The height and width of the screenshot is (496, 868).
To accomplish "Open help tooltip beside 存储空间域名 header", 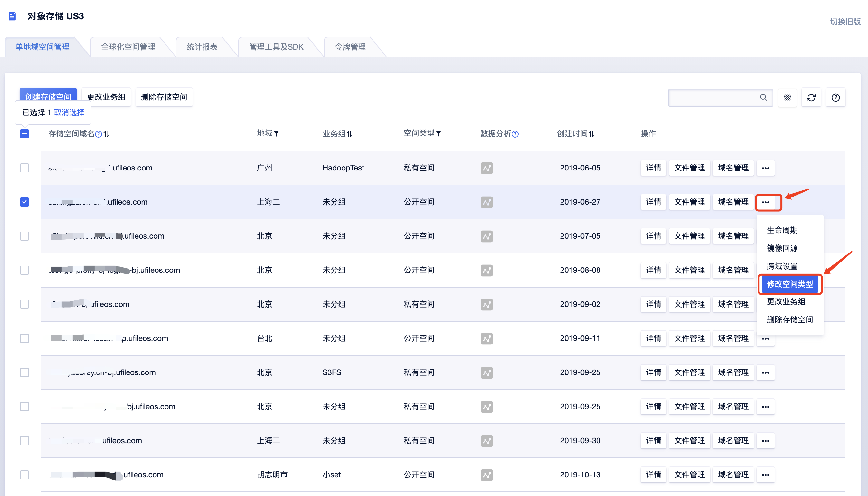I will coord(99,134).
